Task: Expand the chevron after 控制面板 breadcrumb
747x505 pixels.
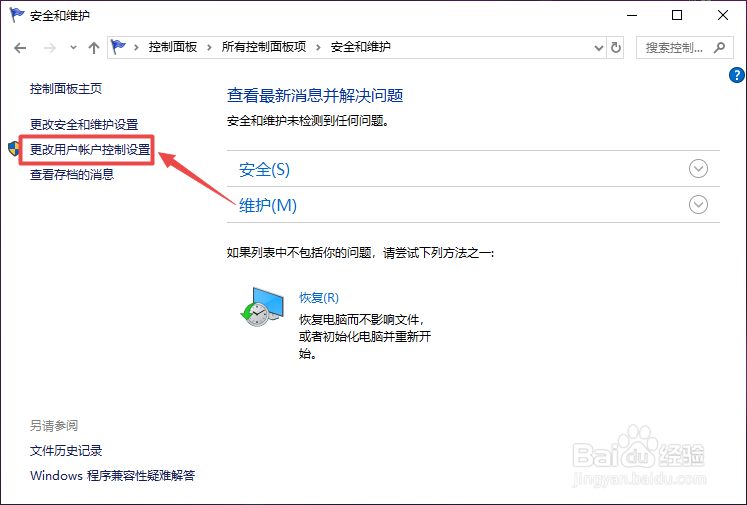Action: tap(209, 47)
